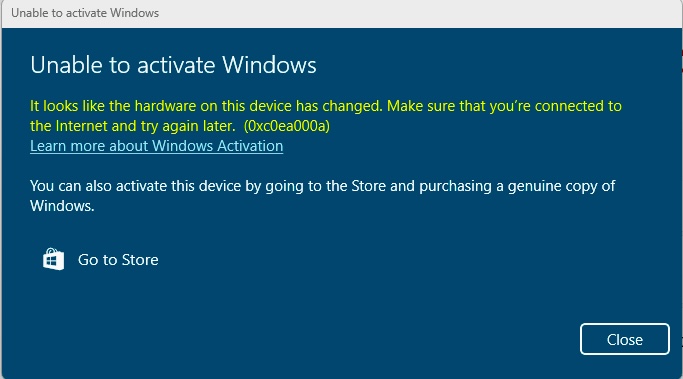Screen dimensions: 683x379
Task: Click the word activate in the white paragraph
Action: tap(141, 186)
